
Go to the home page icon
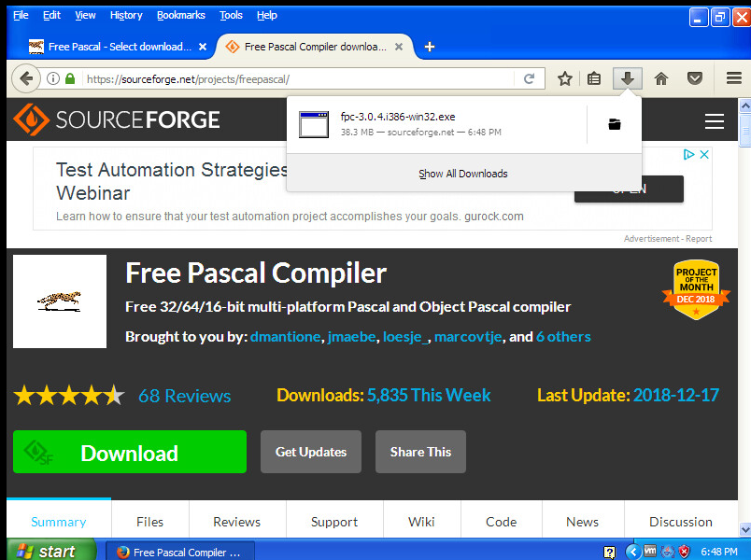[x=661, y=78]
